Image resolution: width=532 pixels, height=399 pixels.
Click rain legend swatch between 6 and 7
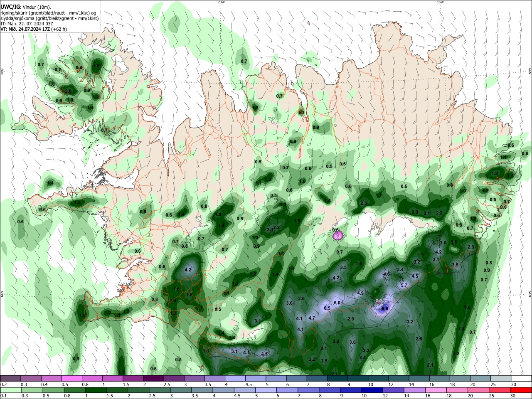287,390
